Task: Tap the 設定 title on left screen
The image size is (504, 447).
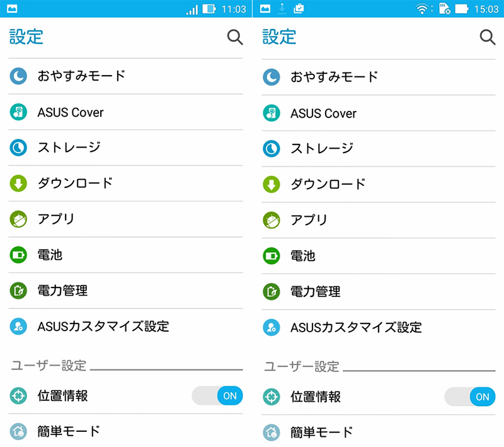Action: pos(26,37)
